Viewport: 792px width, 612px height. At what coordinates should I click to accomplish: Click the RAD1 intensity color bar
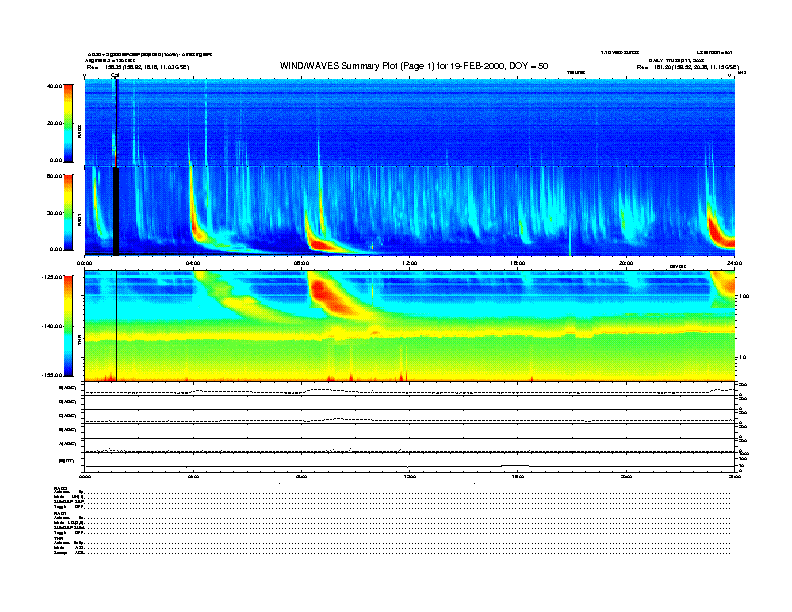(x=68, y=213)
